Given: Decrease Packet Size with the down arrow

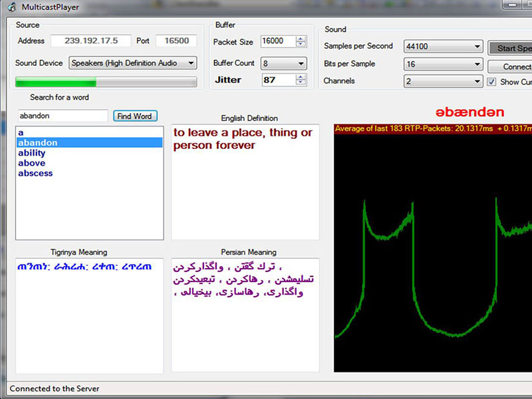Looking at the screenshot, I should [301, 45].
